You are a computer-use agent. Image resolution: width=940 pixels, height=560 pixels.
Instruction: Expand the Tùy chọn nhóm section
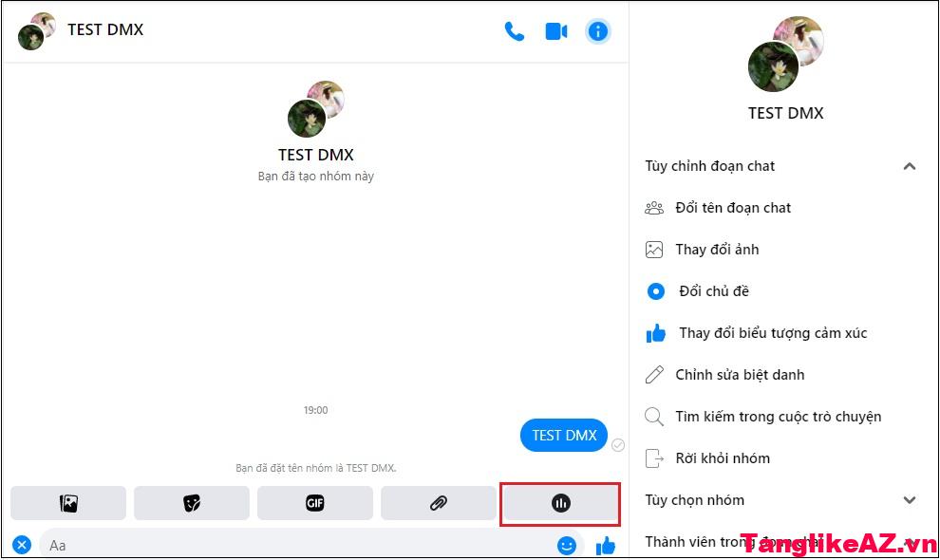click(909, 499)
